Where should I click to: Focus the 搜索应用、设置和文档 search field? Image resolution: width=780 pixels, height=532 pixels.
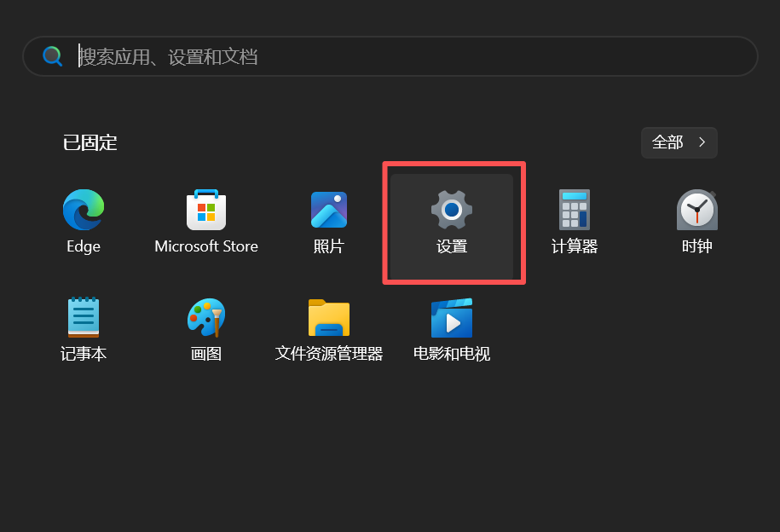click(x=409, y=56)
